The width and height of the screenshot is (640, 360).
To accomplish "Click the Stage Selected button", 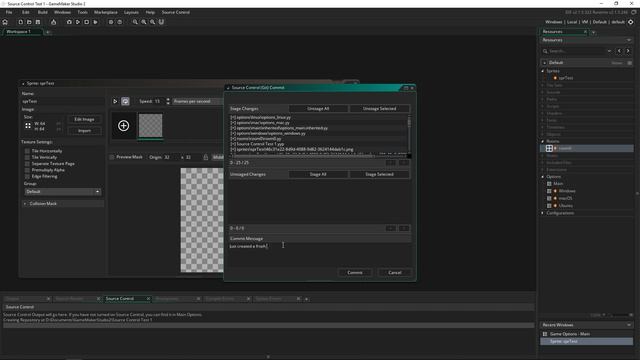I will (379, 174).
